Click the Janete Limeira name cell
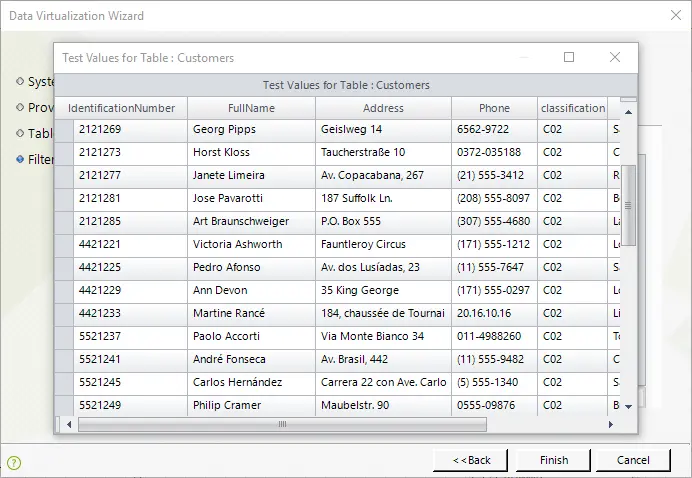 [251, 177]
